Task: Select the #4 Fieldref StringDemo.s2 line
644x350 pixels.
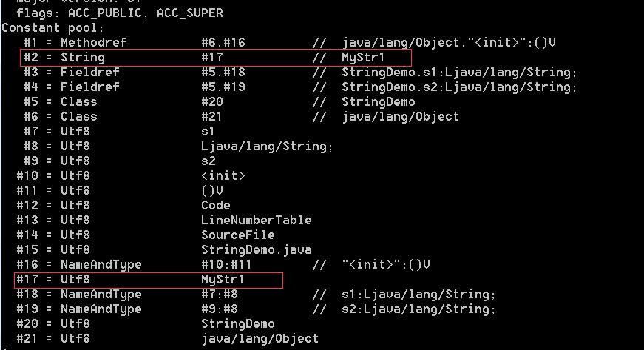Action: 300,87
